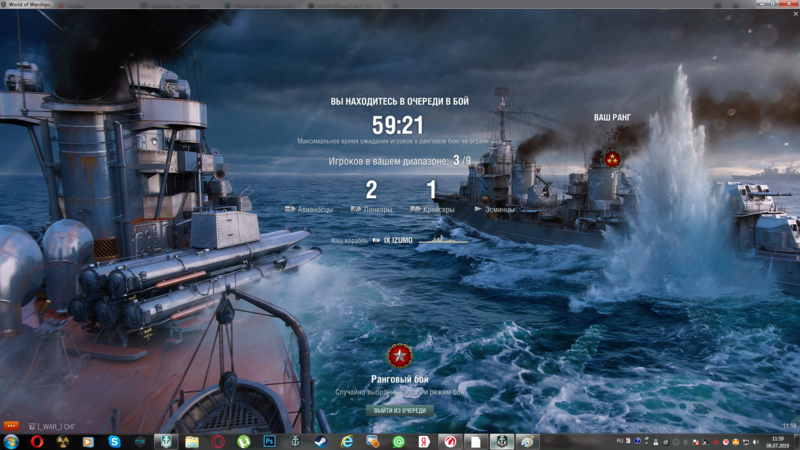Screen dimensions: 800x450
Task: Launch Opera from the taskbar
Action: [x=36, y=441]
